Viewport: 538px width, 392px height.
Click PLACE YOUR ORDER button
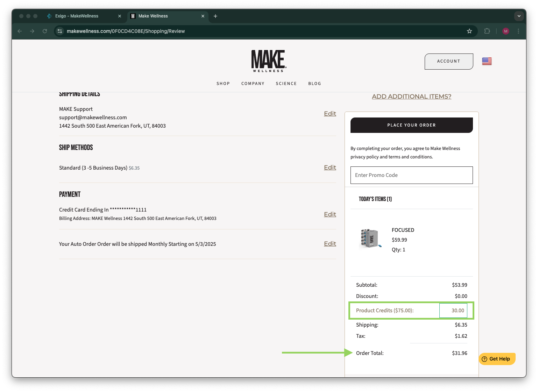click(411, 125)
